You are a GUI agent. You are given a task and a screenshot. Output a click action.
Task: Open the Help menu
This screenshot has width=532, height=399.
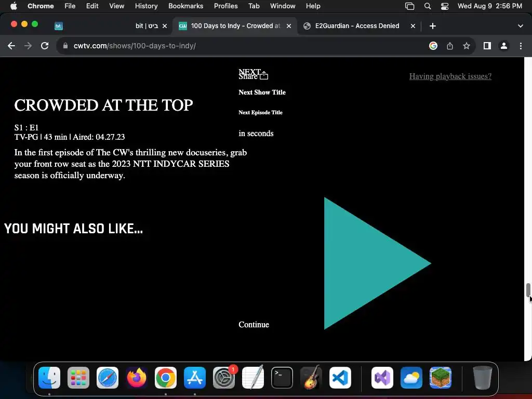313,6
